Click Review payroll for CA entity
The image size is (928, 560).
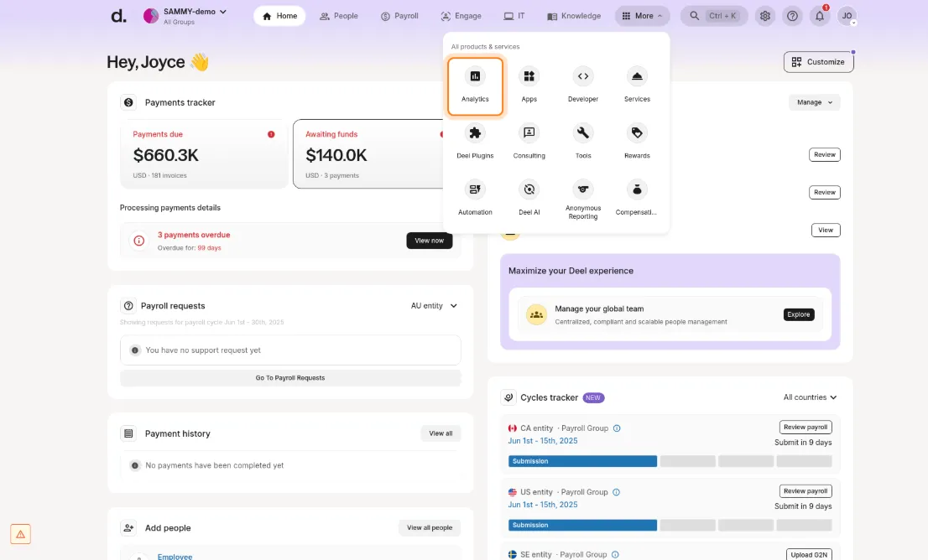[805, 427]
